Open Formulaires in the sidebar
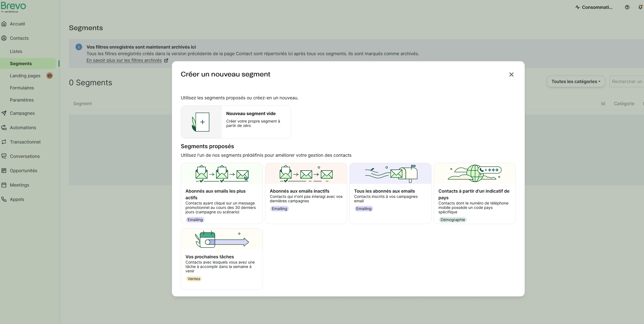 click(x=22, y=88)
